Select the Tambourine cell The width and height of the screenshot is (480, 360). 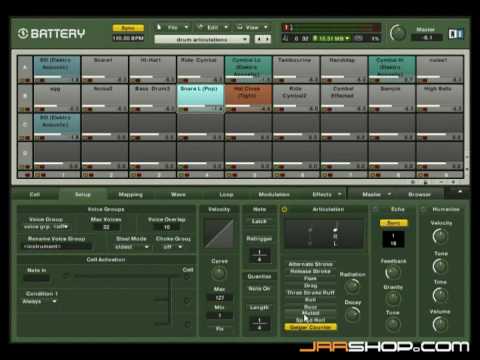click(296, 69)
